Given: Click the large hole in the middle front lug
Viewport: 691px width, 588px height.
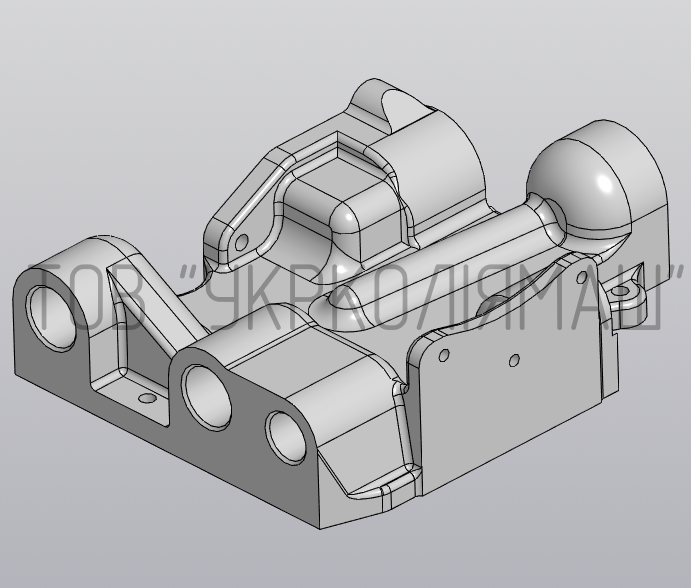Looking at the screenshot, I should tap(207, 393).
